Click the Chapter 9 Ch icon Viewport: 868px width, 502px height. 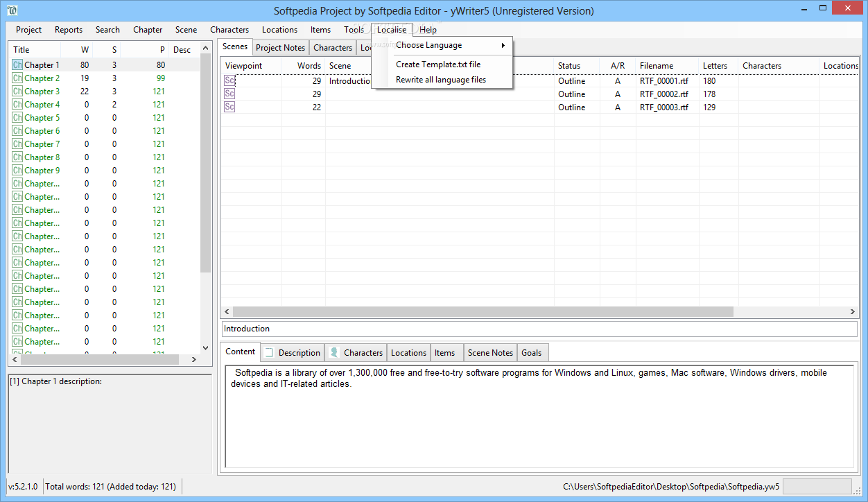pyautogui.click(x=17, y=171)
